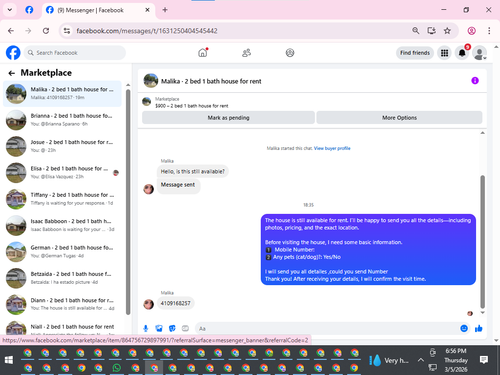Open the Facebook home feed icon
Image resolution: width=500 pixels, height=375 pixels.
click(x=203, y=53)
